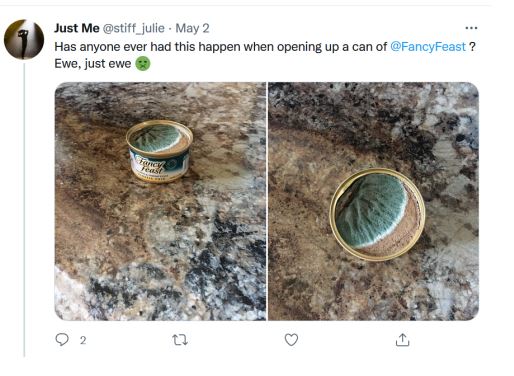Click the green nauseated face emoji
514x376 pixels.
(143, 63)
